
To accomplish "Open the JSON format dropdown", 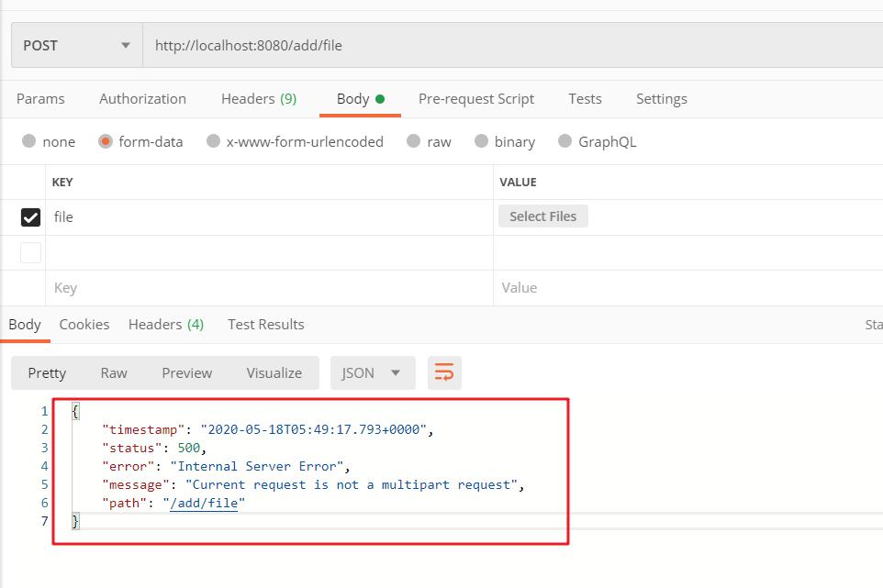I will pos(373,373).
